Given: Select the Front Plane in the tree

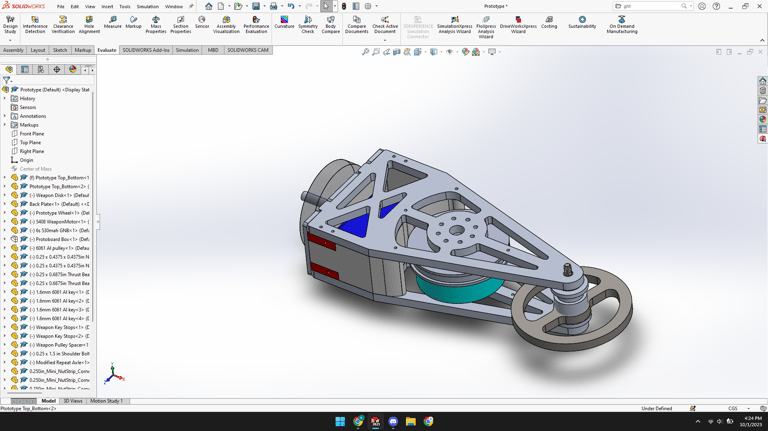Looking at the screenshot, I should pos(31,134).
